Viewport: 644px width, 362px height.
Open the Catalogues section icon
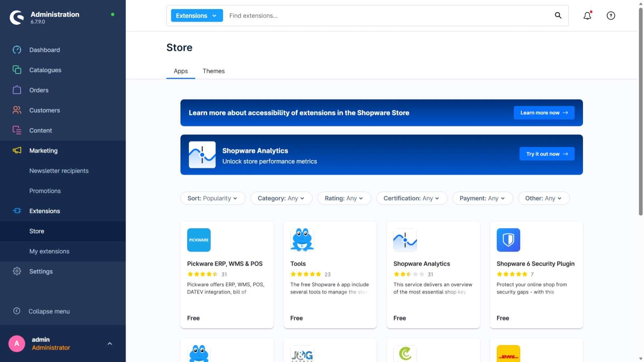click(x=17, y=70)
